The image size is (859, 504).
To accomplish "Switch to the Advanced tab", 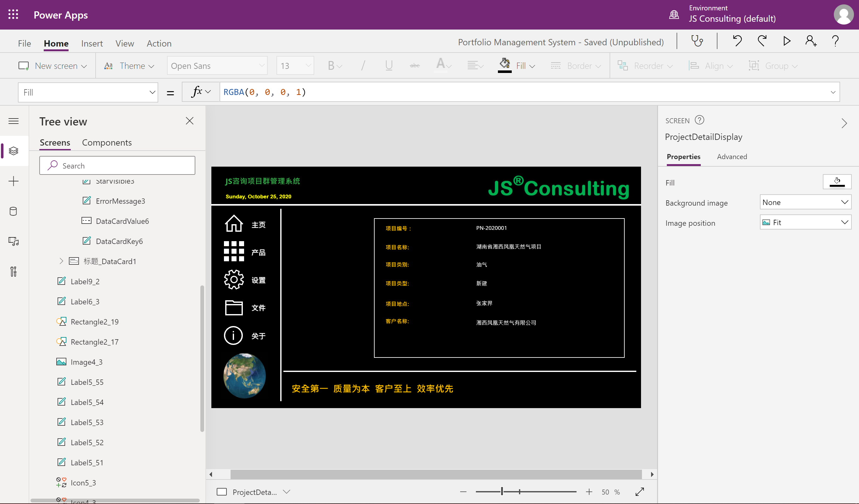I will 732,157.
